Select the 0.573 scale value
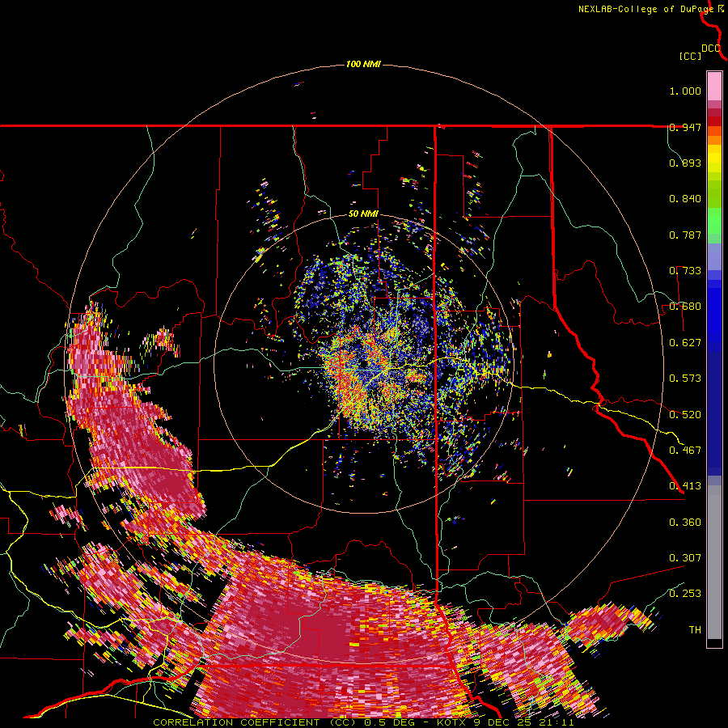This screenshot has height=728, width=728. coord(685,379)
